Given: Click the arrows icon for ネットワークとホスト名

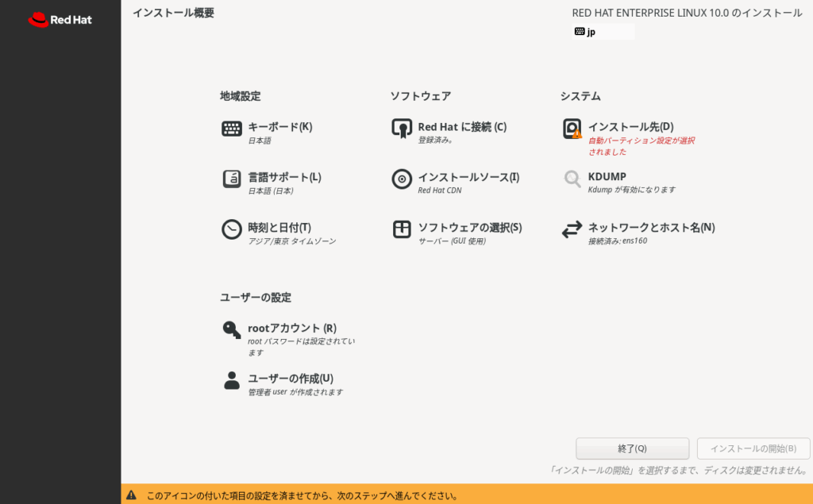Looking at the screenshot, I should click(572, 229).
